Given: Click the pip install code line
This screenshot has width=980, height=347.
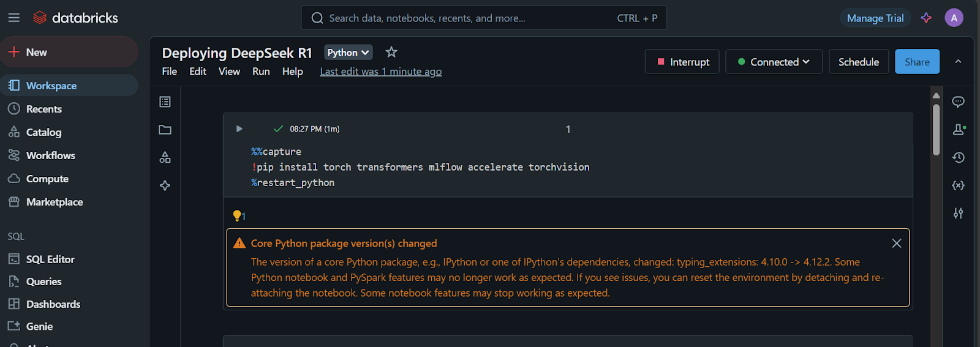Looking at the screenshot, I should [x=420, y=167].
